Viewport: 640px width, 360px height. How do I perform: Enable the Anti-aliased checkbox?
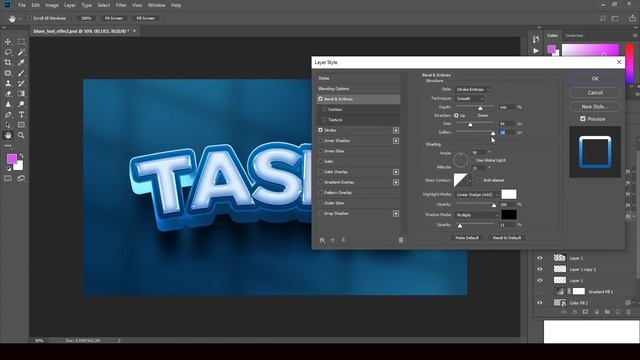(479, 180)
